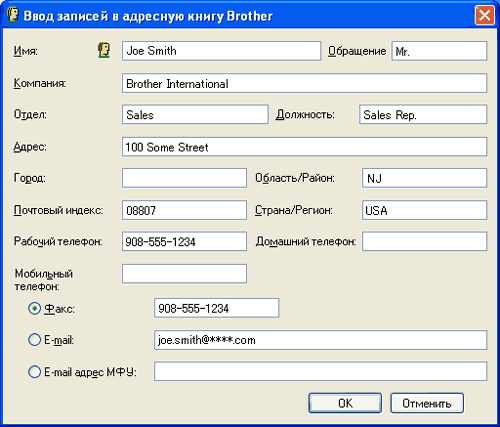
Task: Click the empty Мобильный телефон field
Action: pyautogui.click(x=184, y=274)
